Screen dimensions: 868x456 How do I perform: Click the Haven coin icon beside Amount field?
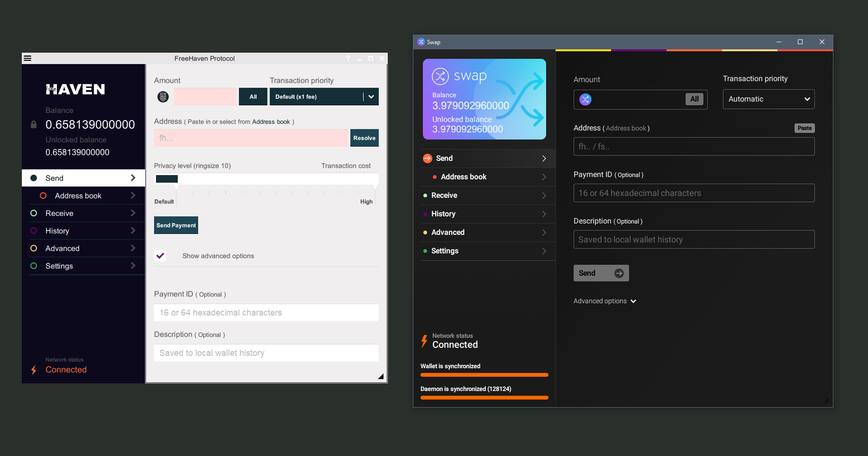[163, 97]
